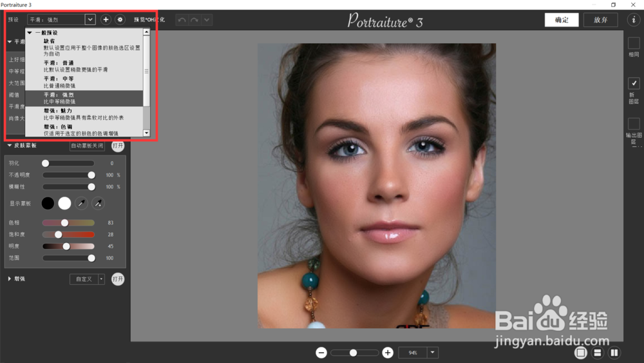Click the 范围 range slider handle
644x363 pixels.
point(91,258)
